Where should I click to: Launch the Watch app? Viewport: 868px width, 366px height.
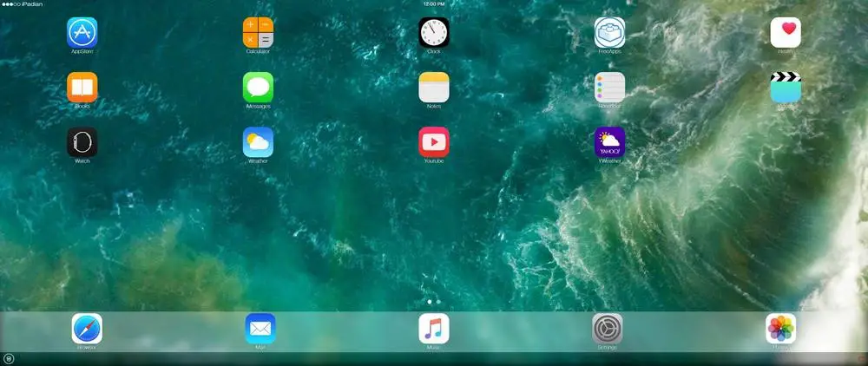point(82,142)
